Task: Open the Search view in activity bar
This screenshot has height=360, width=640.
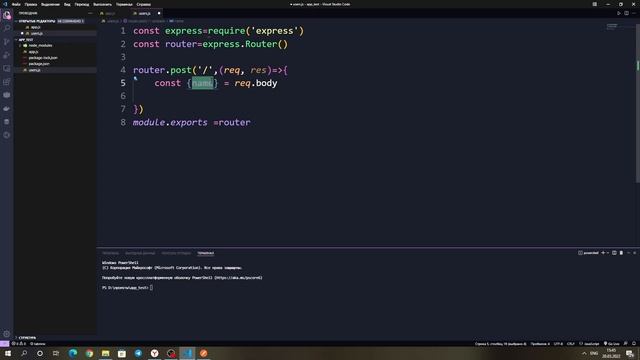Action: [7, 28]
